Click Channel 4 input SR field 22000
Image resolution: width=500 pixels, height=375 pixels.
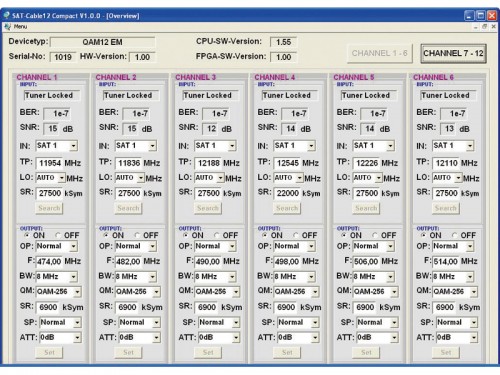[x=287, y=193]
